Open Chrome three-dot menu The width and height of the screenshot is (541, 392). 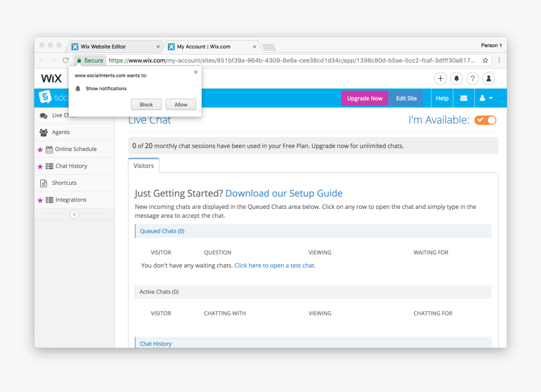tap(499, 60)
